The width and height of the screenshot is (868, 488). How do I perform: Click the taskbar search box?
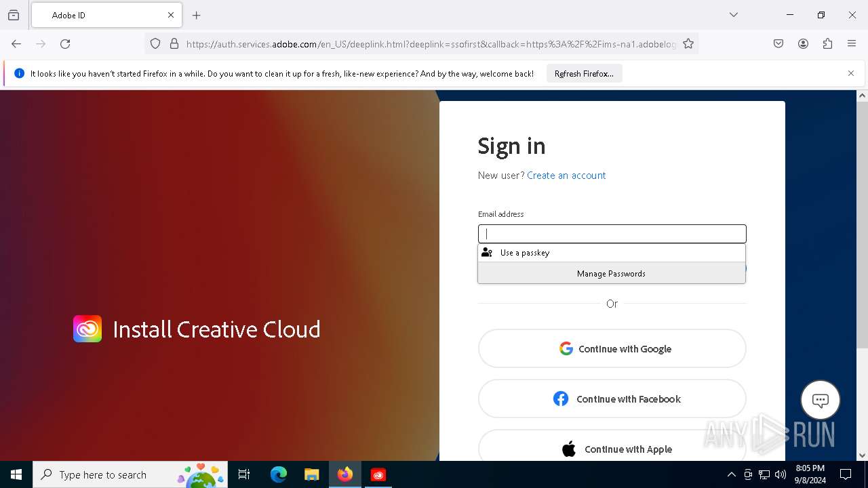[x=130, y=474]
